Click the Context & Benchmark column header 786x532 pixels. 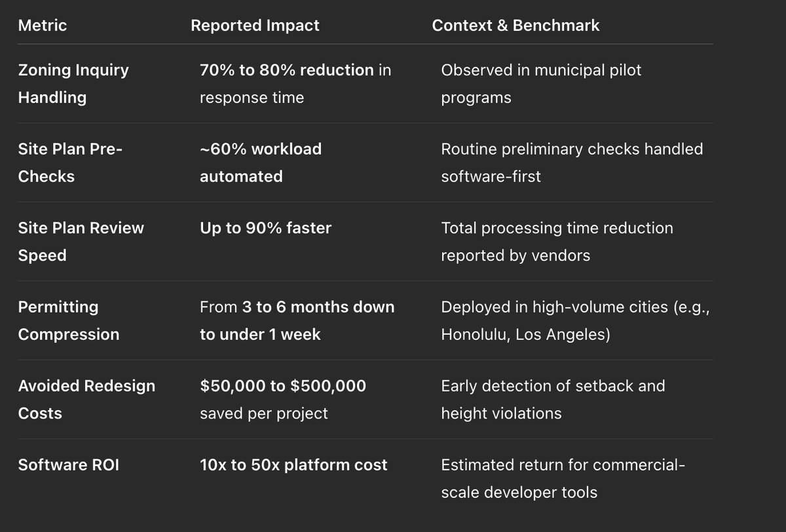(515, 26)
